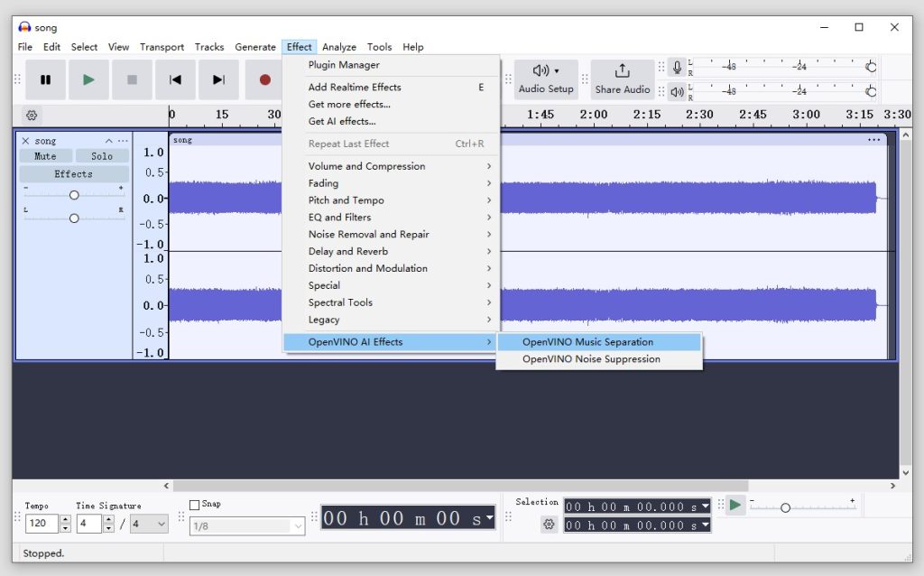
Task: Open clip options ellipsis at the clip's right edge
Action: pyautogui.click(x=873, y=140)
